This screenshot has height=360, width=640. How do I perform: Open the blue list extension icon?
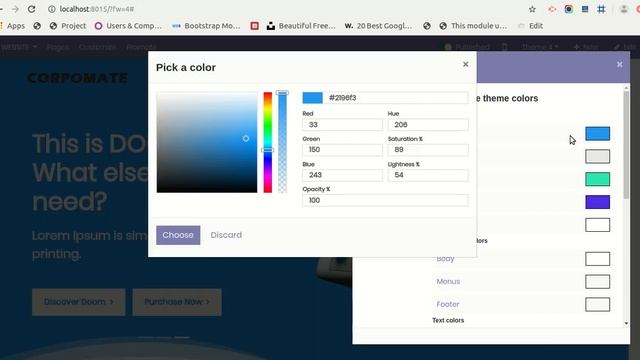click(585, 9)
